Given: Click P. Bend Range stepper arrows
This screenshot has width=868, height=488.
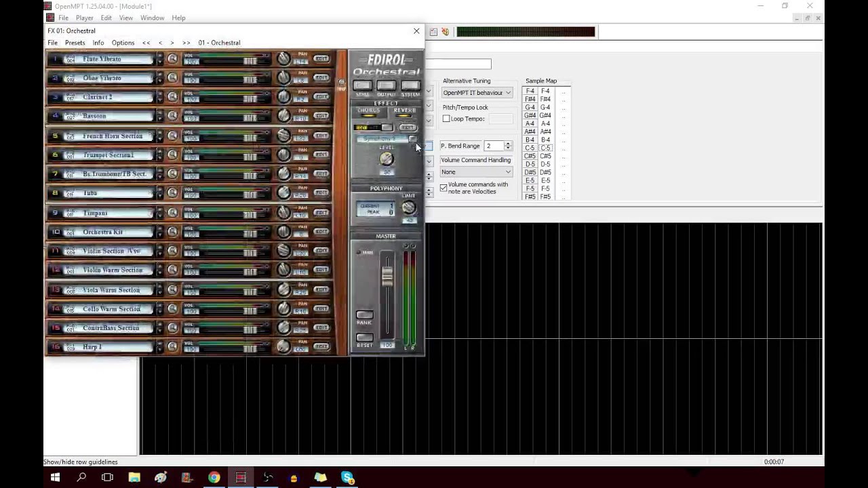Looking at the screenshot, I should click(x=508, y=146).
